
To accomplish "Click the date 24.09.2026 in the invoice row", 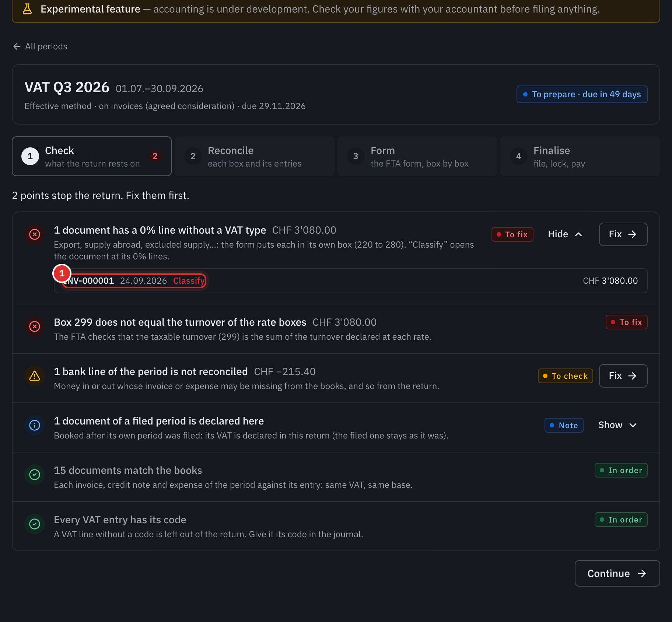I will (x=143, y=281).
